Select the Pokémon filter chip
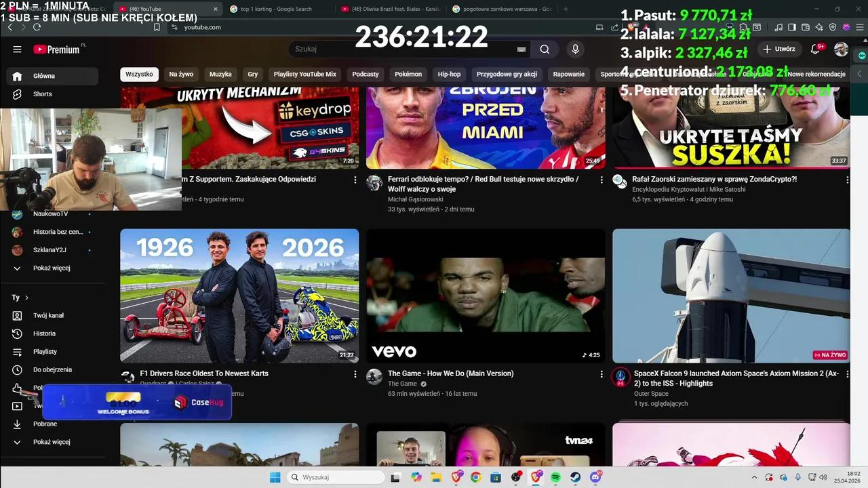This screenshot has width=868, height=488. [408, 74]
